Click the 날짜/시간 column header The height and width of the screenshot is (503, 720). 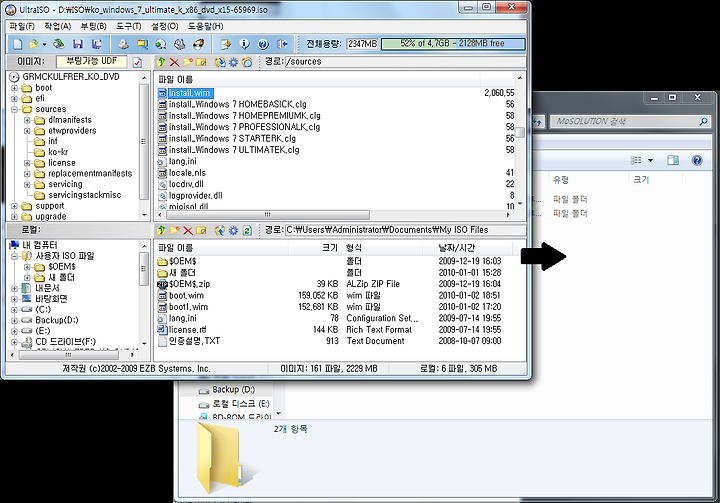(473, 248)
